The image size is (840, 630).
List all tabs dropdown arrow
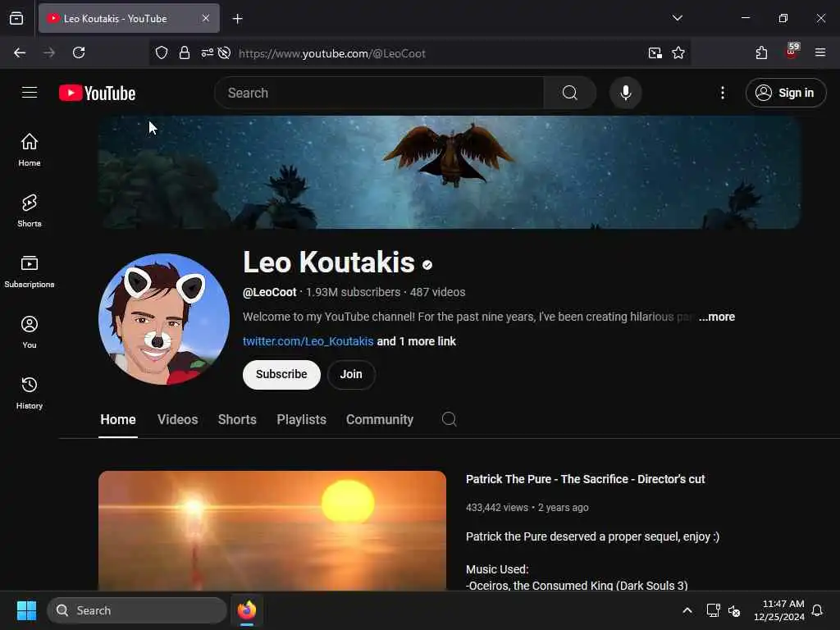[677, 18]
